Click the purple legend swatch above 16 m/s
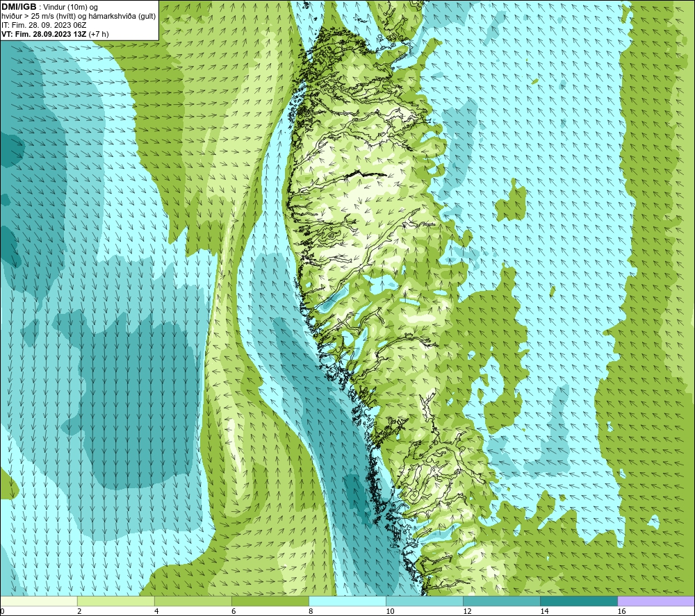Screen dimensions: 695x616 (x=656, y=601)
